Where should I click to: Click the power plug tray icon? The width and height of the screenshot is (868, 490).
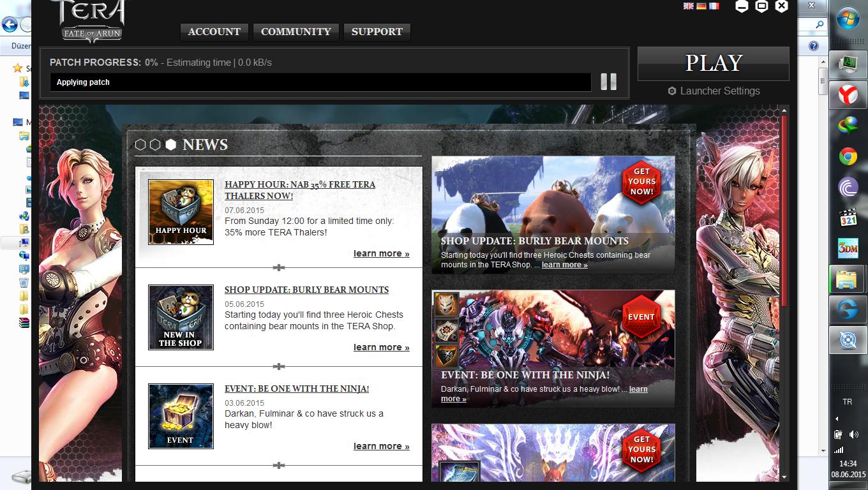pyautogui.click(x=839, y=434)
